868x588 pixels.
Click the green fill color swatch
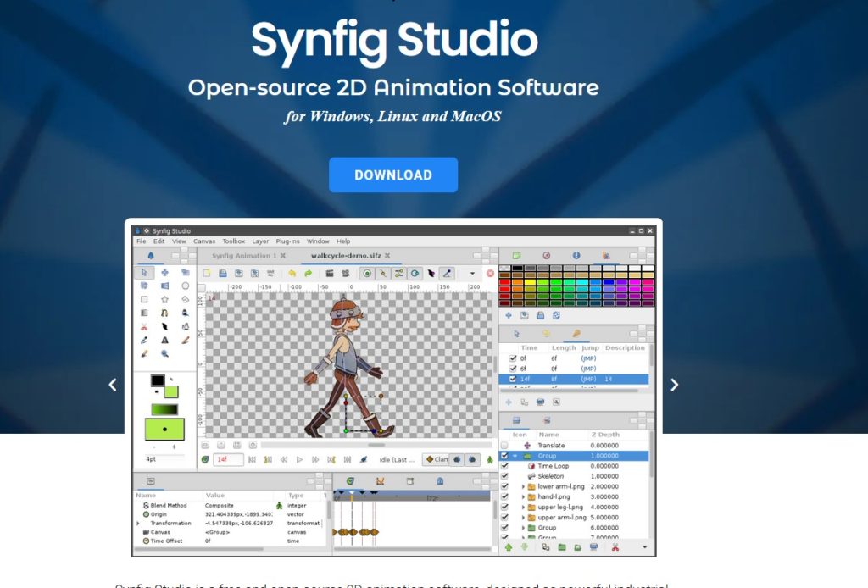171,391
